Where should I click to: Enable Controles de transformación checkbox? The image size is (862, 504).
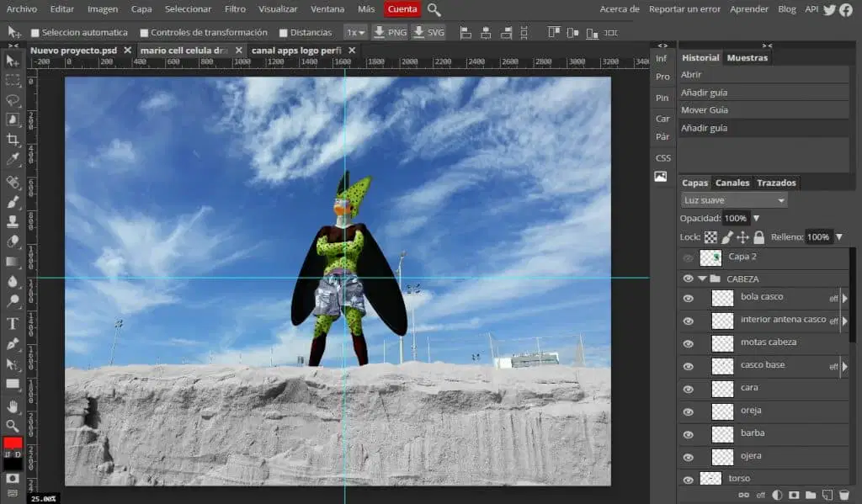click(144, 33)
